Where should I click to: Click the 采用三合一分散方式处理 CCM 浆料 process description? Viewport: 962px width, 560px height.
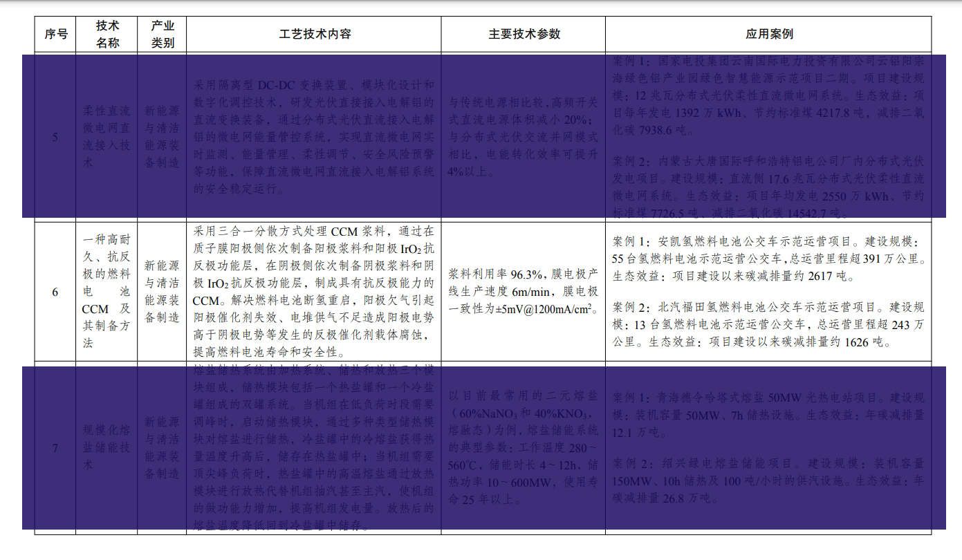pos(315,291)
